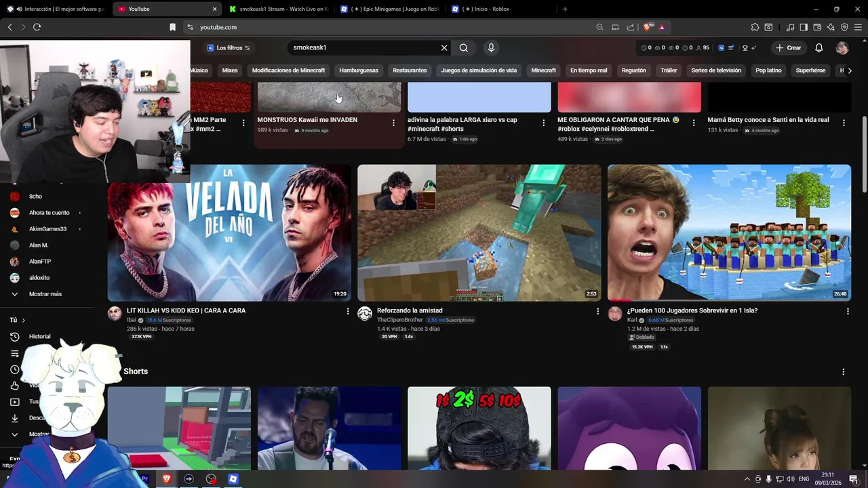
Task: Open Historial in the sidebar
Action: click(39, 337)
